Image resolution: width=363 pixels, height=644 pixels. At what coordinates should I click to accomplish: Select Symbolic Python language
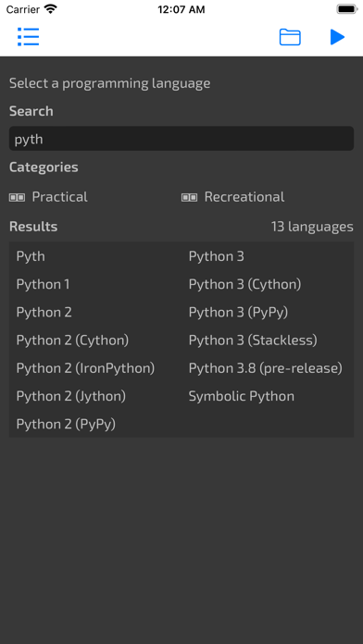242,396
